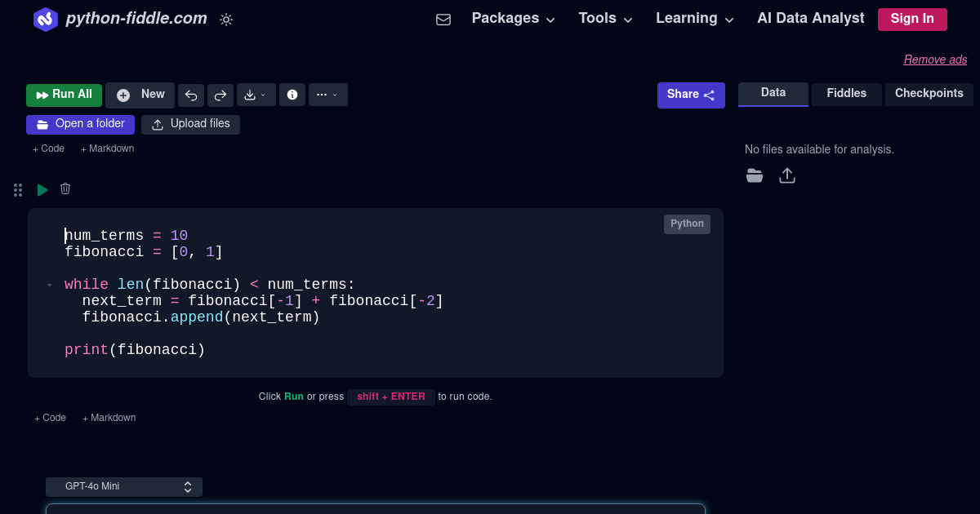Click the Sign In button
The width and height of the screenshot is (980, 514).
pyautogui.click(x=912, y=19)
